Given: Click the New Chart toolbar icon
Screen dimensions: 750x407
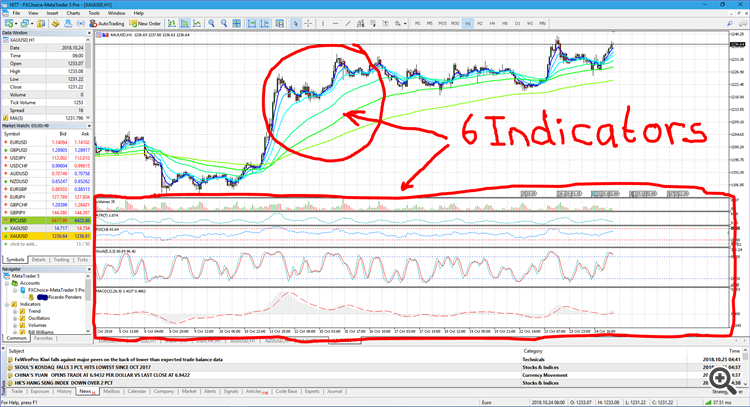Looking at the screenshot, I should click(x=9, y=23).
